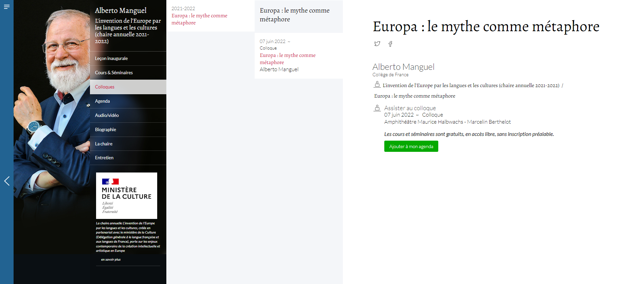Click the 07 juin 2022 Colloque date line in details
This screenshot has width=644, height=284.
pyautogui.click(x=413, y=115)
